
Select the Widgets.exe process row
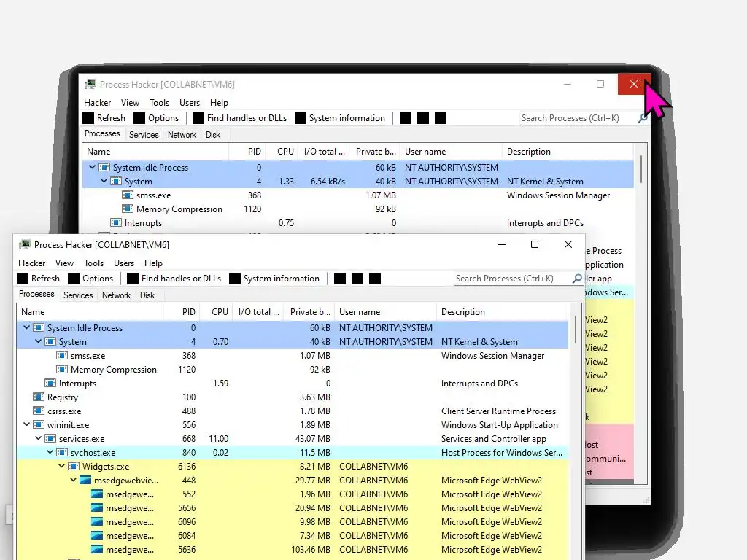pos(293,467)
